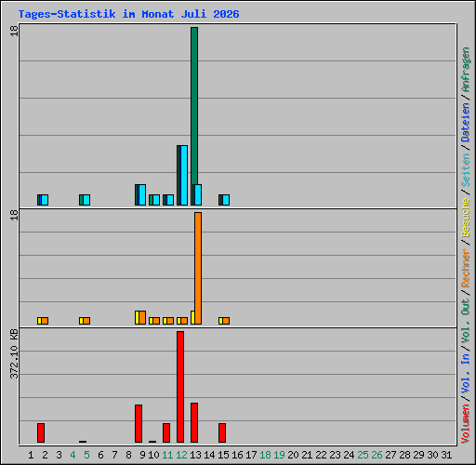Click day 31 on the x-axis
Image resolution: width=476 pixels, height=465 pixels.
click(446, 455)
